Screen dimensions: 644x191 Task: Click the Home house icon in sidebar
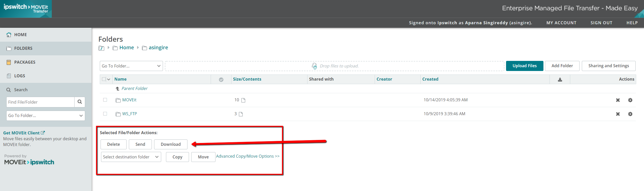pyautogui.click(x=9, y=35)
